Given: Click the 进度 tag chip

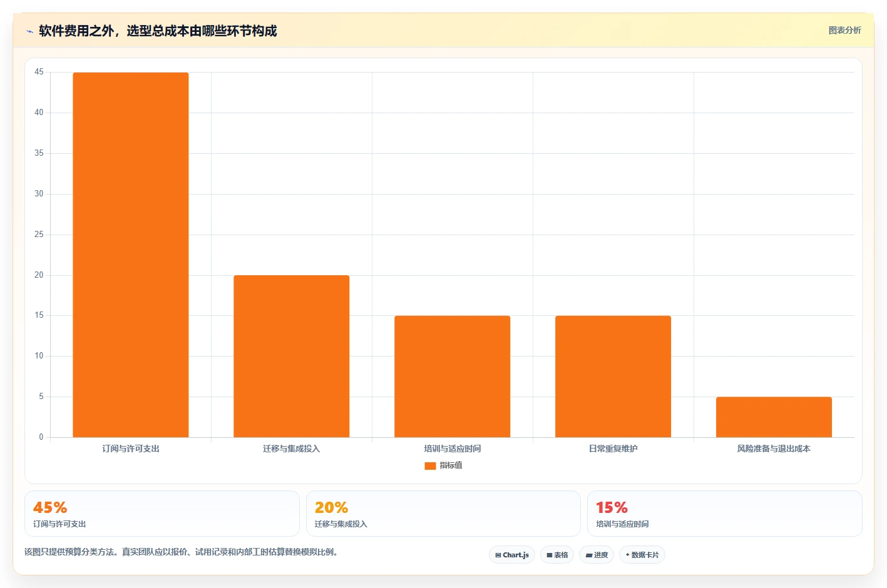Looking at the screenshot, I should pyautogui.click(x=597, y=555).
